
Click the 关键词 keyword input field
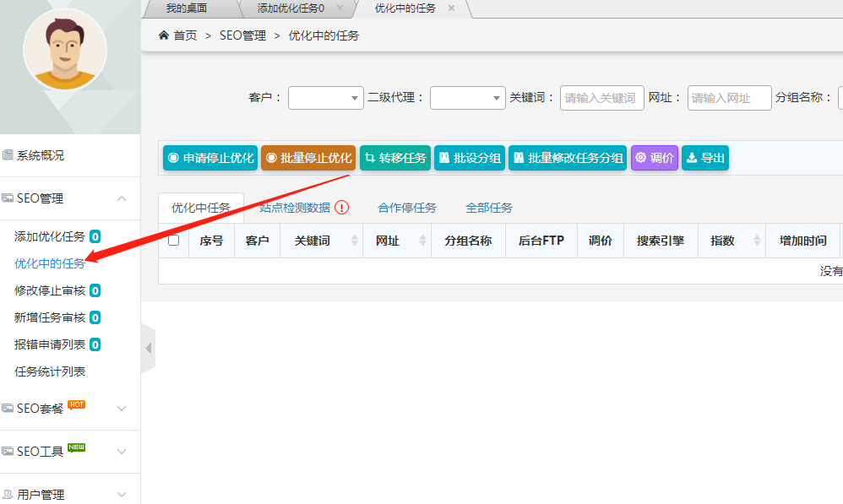601,98
